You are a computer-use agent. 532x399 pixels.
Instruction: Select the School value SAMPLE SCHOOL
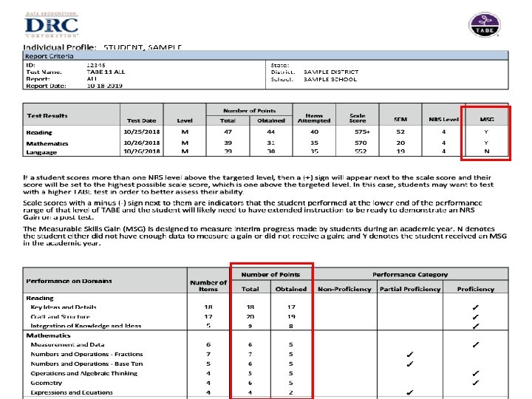(x=330, y=79)
